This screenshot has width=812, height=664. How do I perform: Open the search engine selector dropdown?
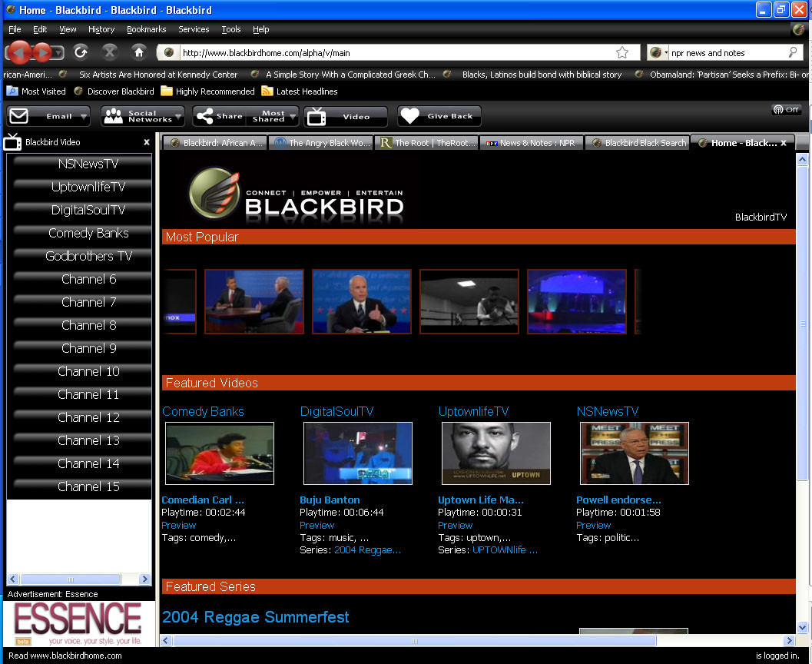[x=658, y=52]
